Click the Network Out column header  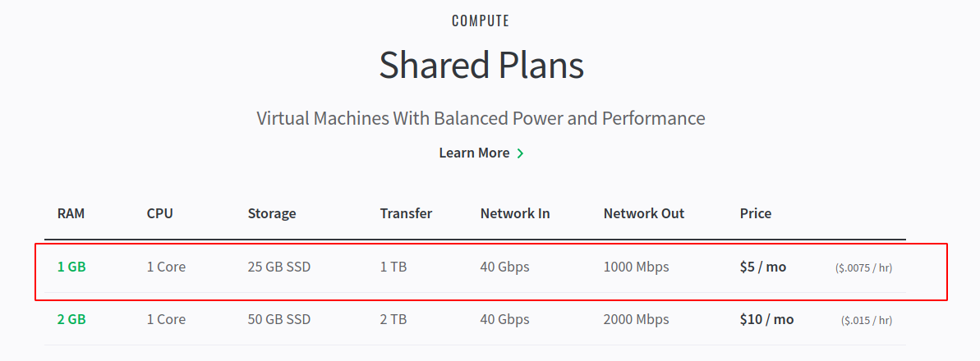click(x=644, y=213)
